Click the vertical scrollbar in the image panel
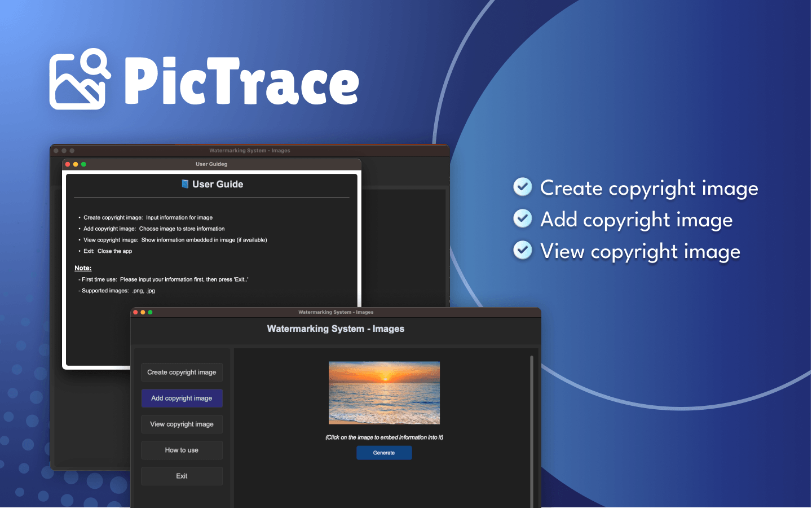This screenshot has width=812, height=508. coord(531,429)
